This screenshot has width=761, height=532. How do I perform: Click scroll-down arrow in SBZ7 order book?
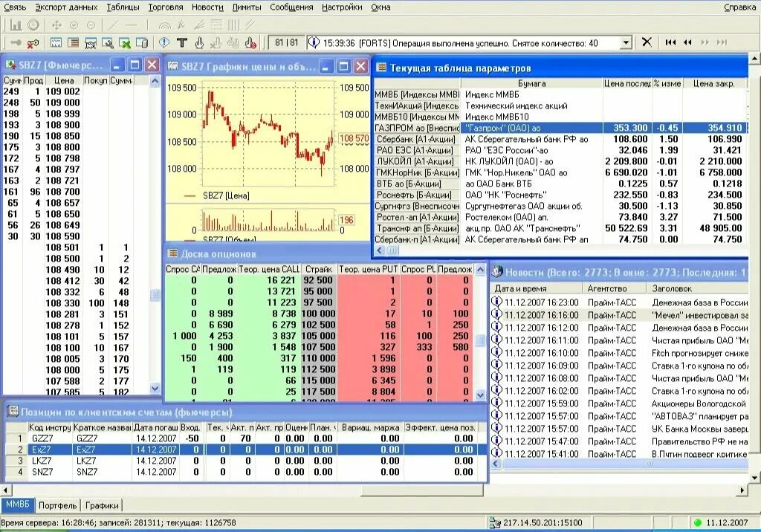point(155,389)
